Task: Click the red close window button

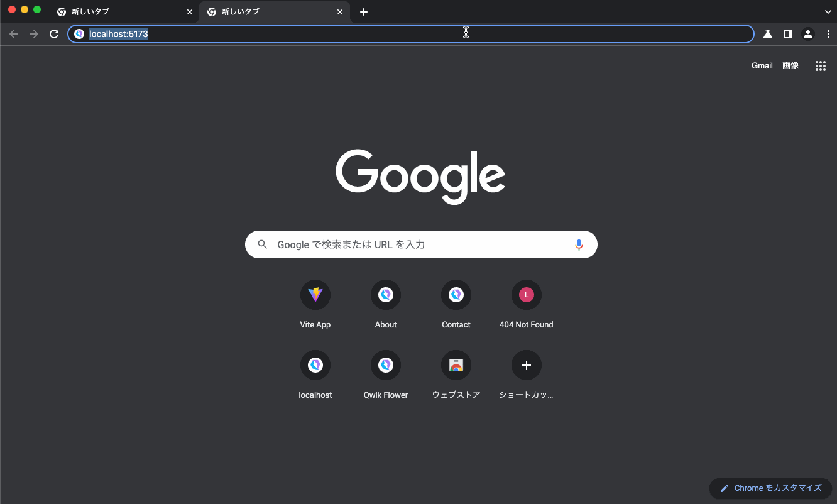Action: (12, 9)
